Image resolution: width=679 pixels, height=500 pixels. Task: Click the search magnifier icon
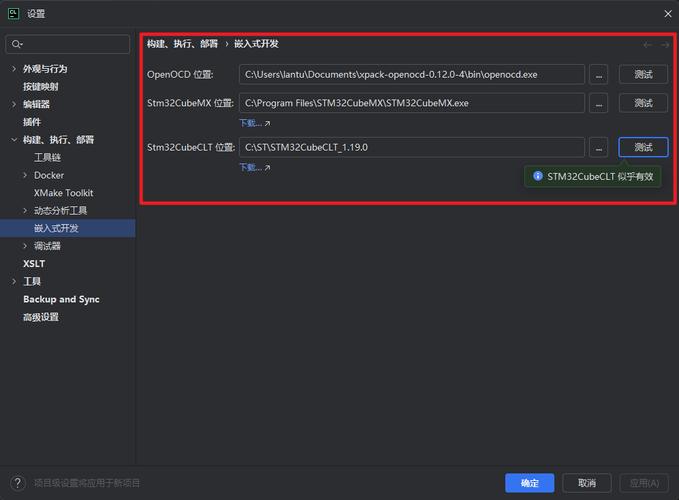pyautogui.click(x=17, y=44)
